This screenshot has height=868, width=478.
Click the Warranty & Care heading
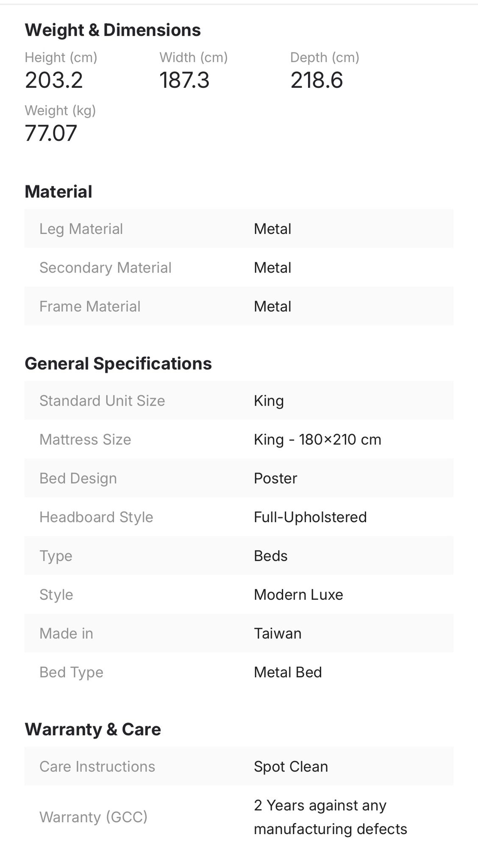[93, 729]
